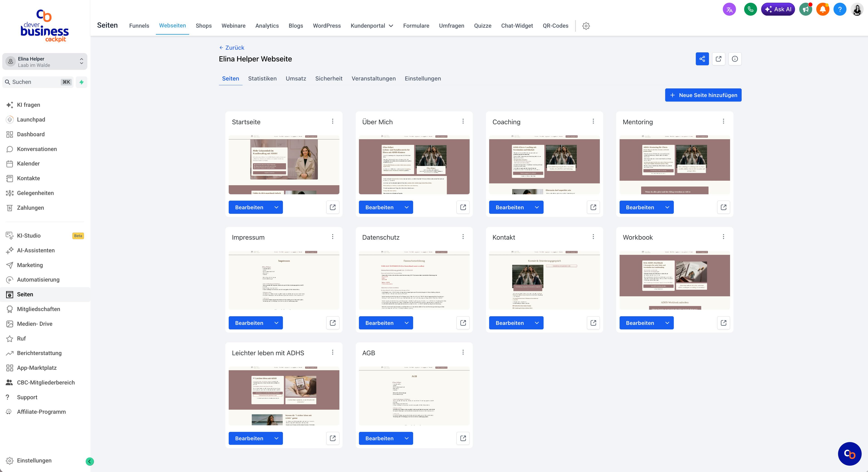Click the blue help question mark icon
This screenshot has width=868, height=472.
coord(840,10)
